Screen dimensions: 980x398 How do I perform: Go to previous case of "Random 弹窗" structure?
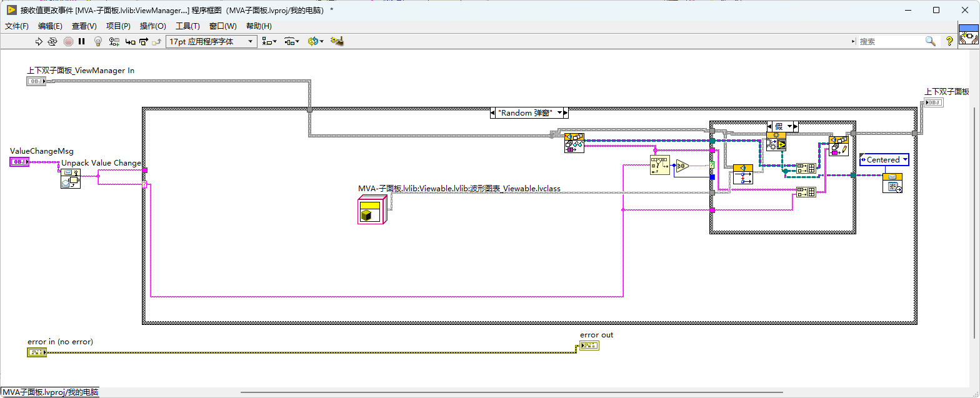tap(494, 113)
